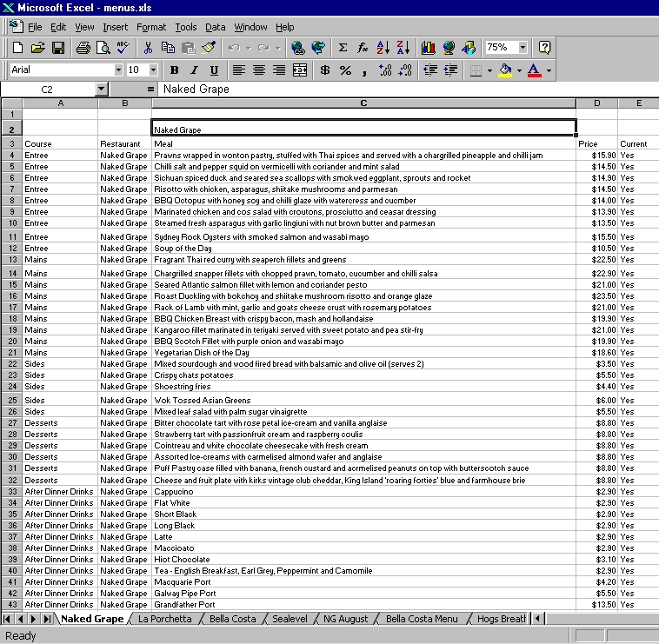Image resolution: width=659 pixels, height=644 pixels.
Task: Open the 75% zoom dropdown
Action: [523, 48]
